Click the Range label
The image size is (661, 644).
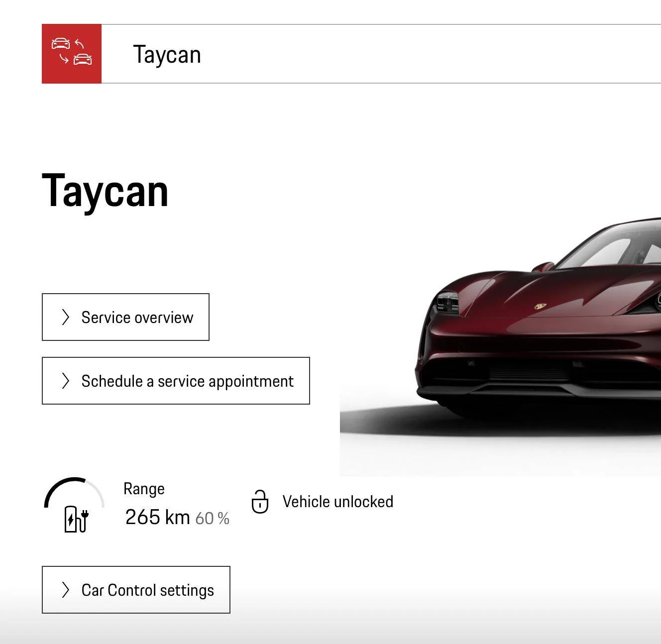[144, 489]
